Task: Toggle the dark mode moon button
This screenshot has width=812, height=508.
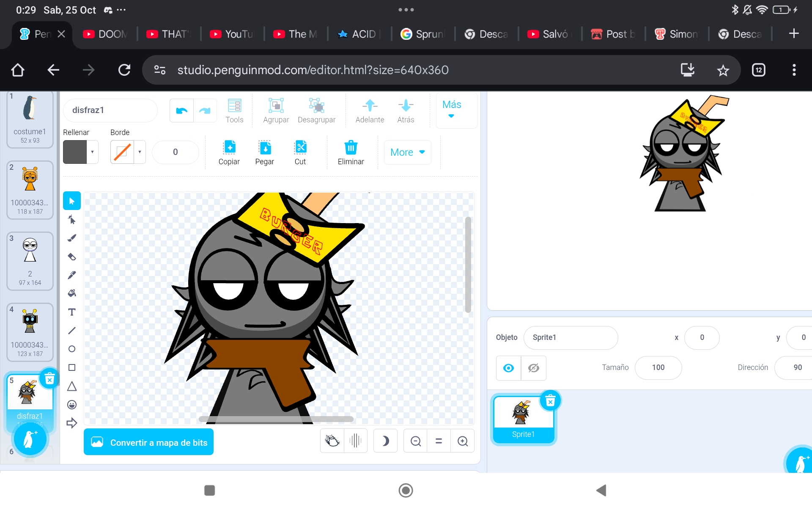Action: 385,441
